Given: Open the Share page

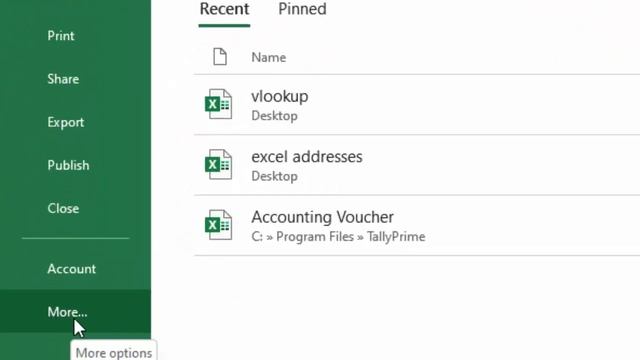Looking at the screenshot, I should (x=63, y=79).
